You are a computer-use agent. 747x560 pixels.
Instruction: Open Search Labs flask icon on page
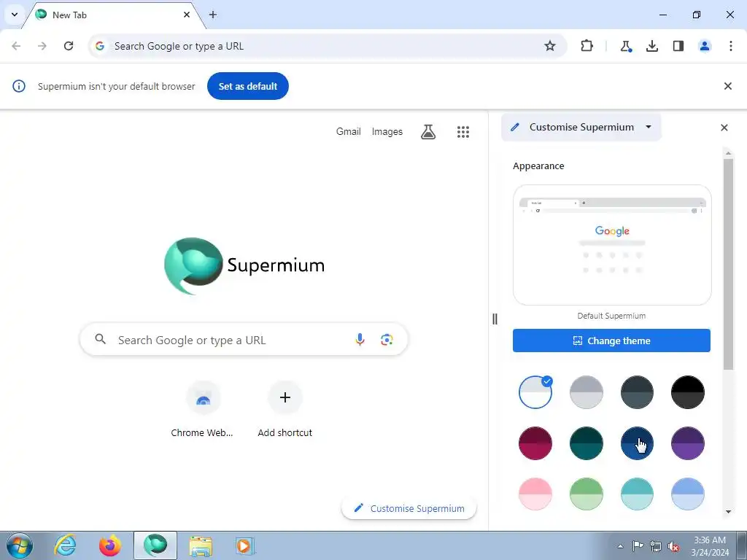(x=428, y=132)
